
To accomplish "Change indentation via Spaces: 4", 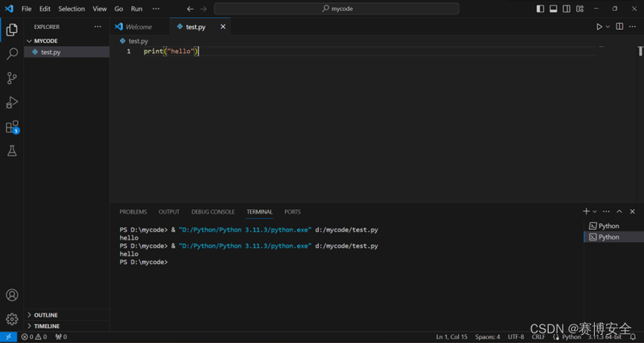I will pos(488,337).
